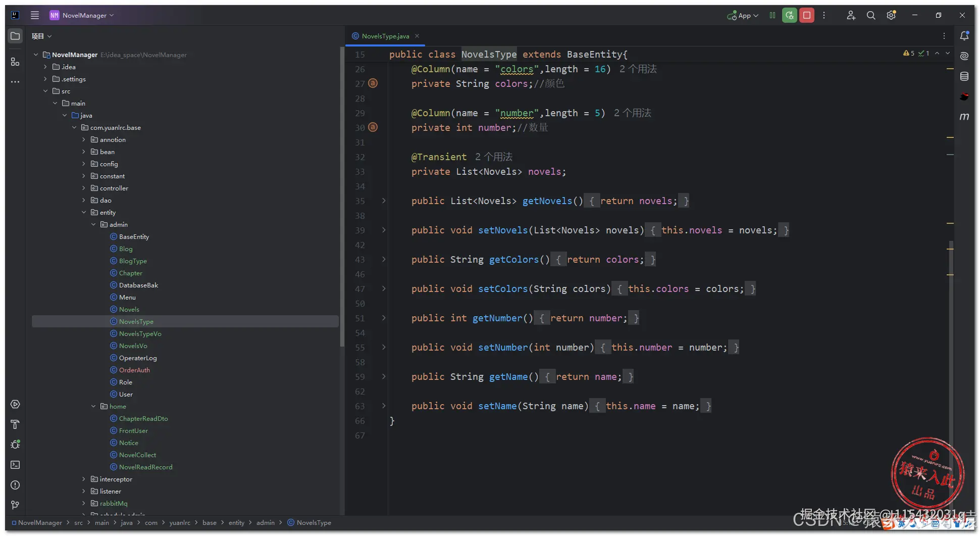Switch to the NovelsType.java editor tab

tap(385, 36)
